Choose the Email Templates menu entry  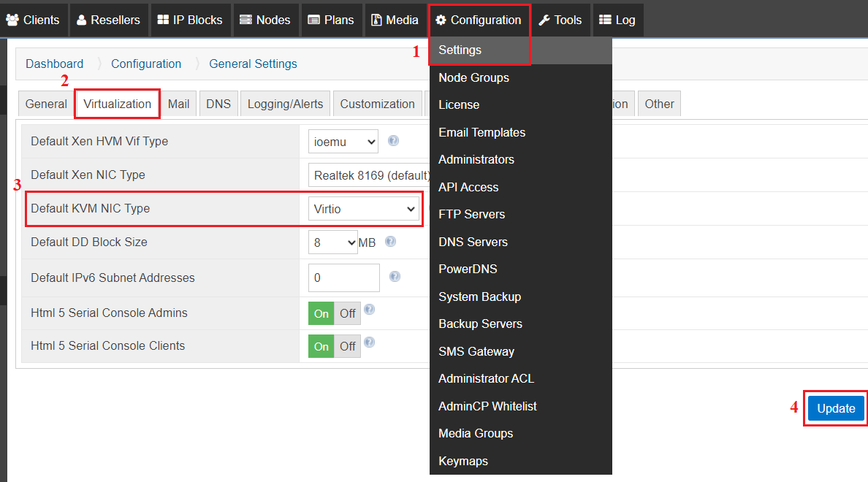pyautogui.click(x=481, y=132)
